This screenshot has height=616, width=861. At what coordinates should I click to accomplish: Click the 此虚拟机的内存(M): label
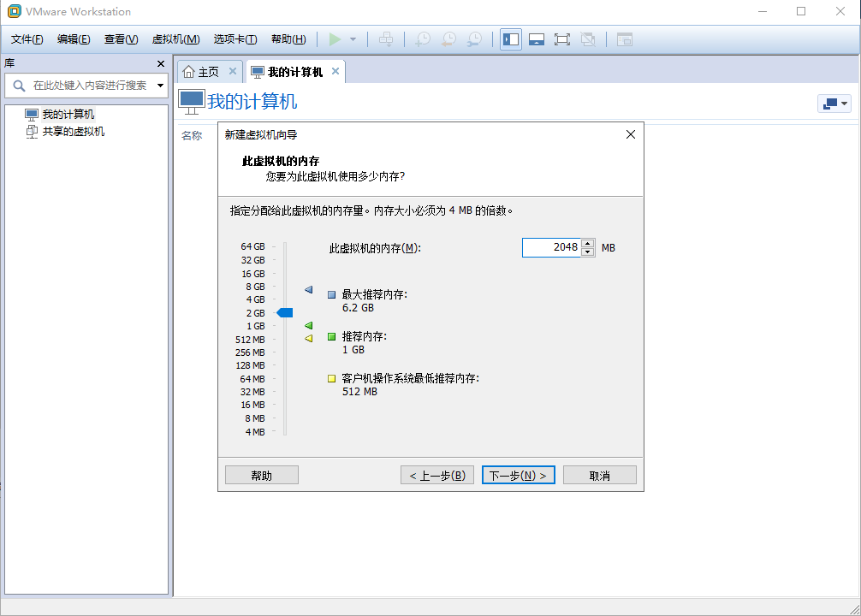(375, 248)
